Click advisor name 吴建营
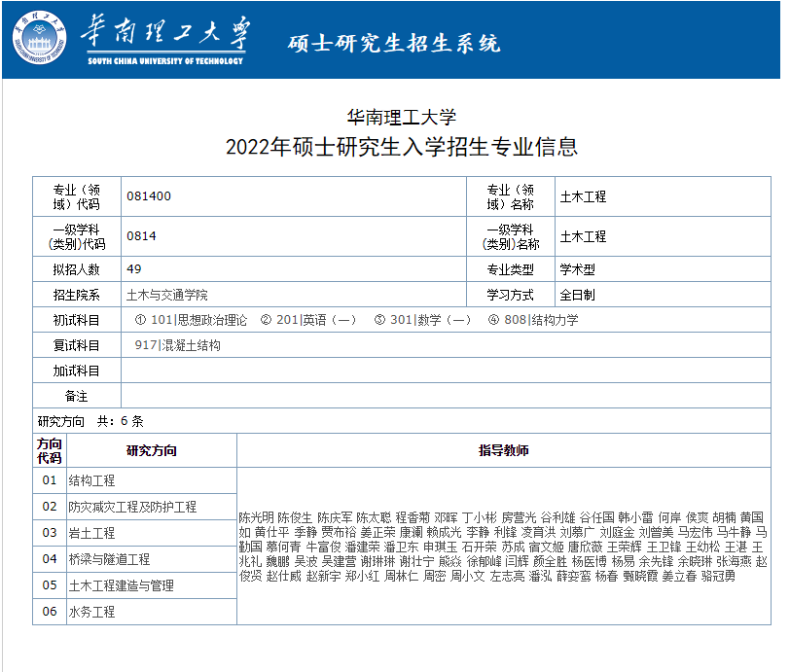Image resolution: width=790 pixels, height=672 pixels. click(x=340, y=561)
